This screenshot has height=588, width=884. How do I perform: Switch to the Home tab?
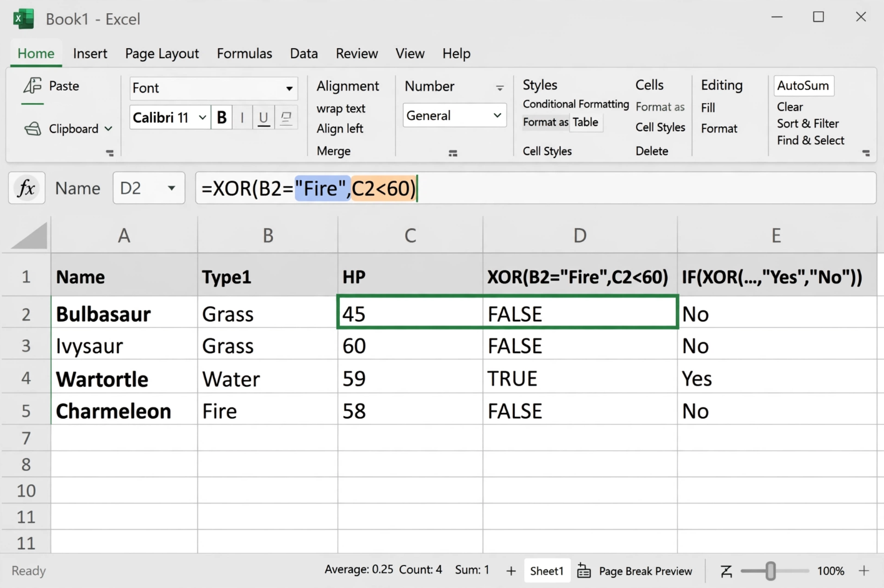(36, 54)
